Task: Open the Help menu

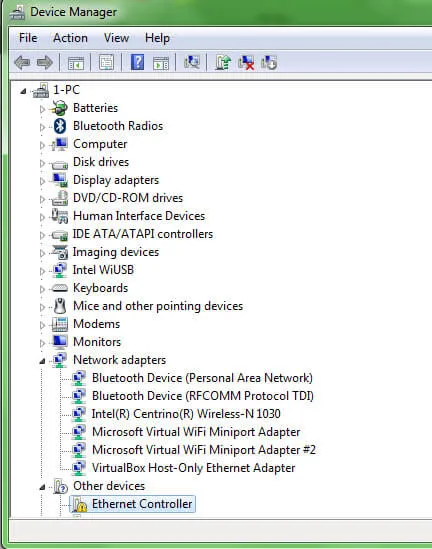Action: coord(158,38)
